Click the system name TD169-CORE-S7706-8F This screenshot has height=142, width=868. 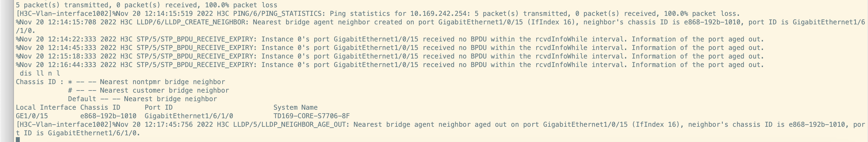tap(311, 116)
